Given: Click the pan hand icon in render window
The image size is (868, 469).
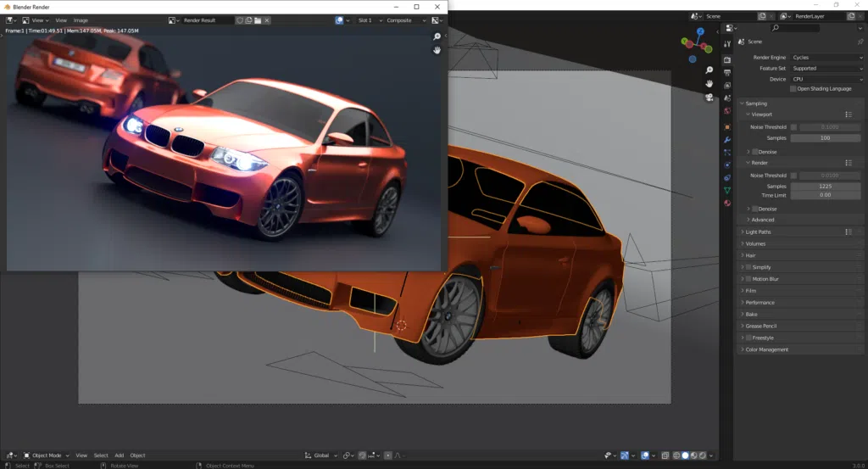Looking at the screenshot, I should 437,50.
